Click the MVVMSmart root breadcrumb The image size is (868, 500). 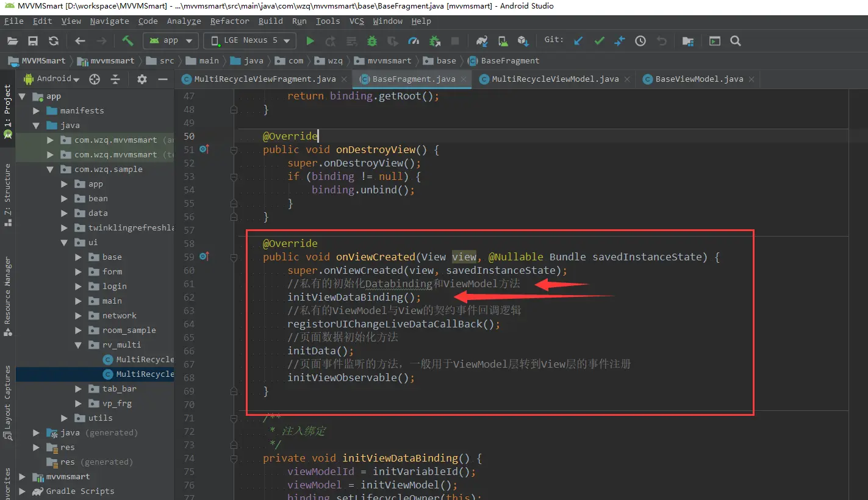click(37, 60)
